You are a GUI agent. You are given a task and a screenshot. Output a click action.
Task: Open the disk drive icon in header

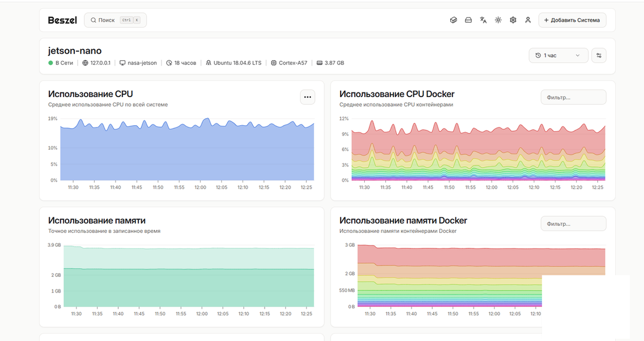468,20
